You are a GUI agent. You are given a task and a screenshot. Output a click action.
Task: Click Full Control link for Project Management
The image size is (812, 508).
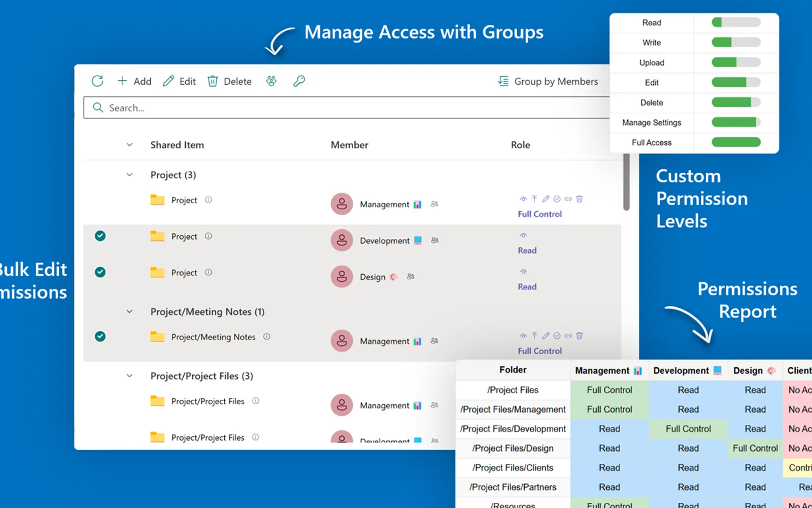point(539,214)
